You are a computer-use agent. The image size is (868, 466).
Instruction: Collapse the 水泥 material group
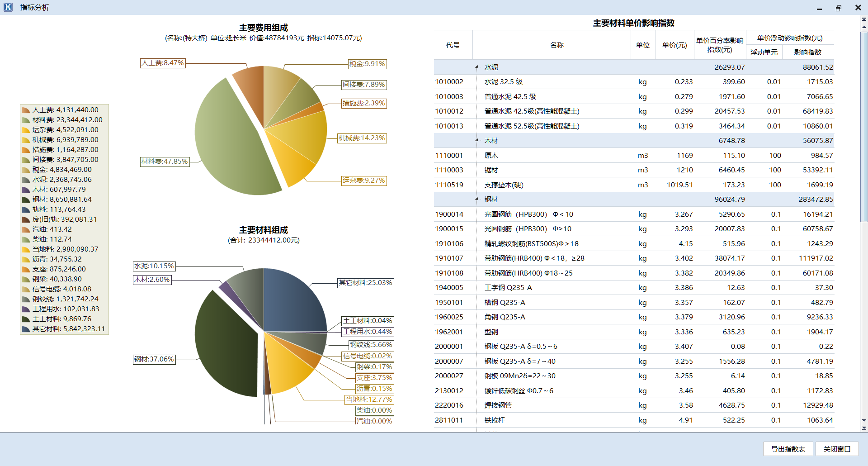point(476,67)
